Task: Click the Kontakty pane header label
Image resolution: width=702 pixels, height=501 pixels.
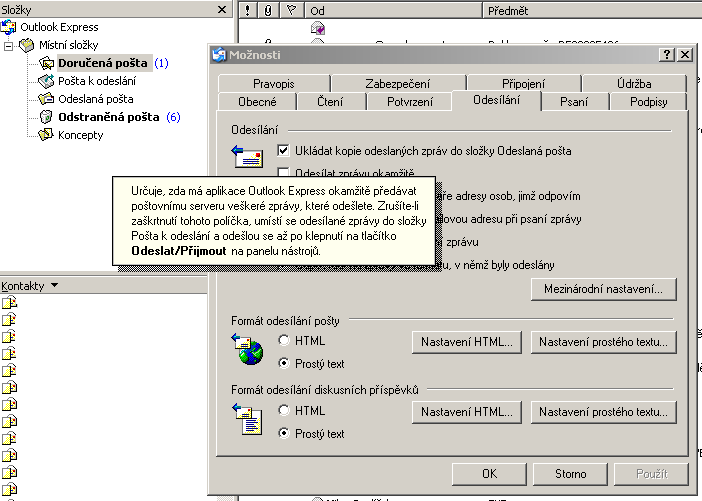Action: 23,286
